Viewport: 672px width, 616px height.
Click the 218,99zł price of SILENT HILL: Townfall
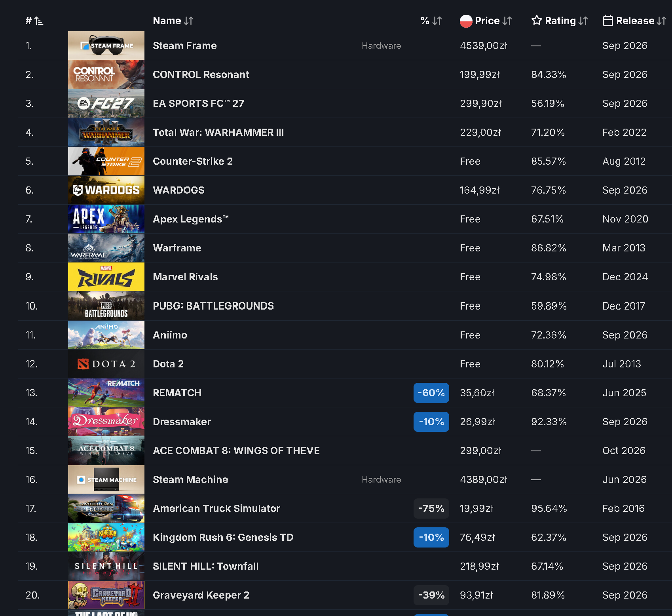coord(480,566)
